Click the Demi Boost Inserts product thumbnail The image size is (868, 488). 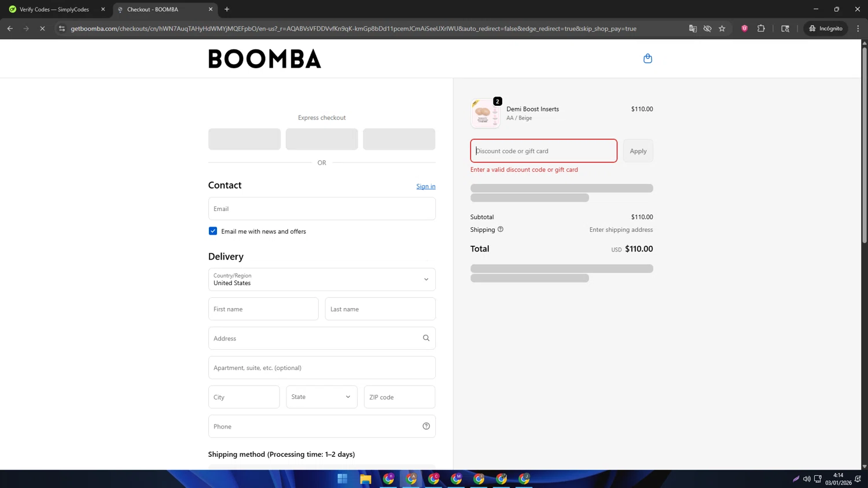coord(486,113)
